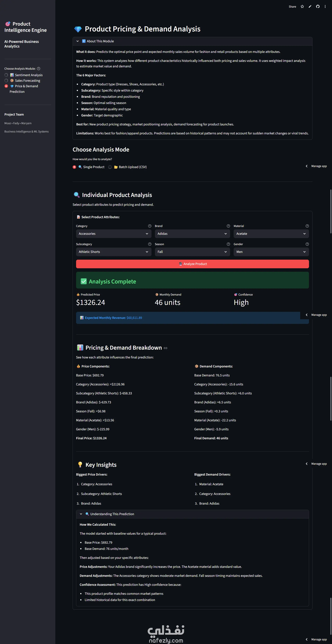Open the GitHub repository icon

tap(317, 7)
